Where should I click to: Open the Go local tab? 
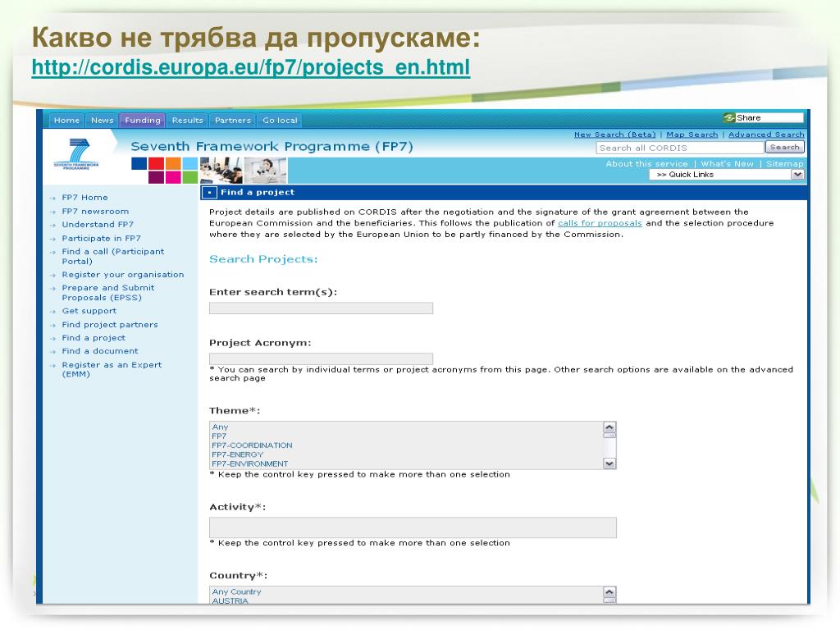[280, 121]
